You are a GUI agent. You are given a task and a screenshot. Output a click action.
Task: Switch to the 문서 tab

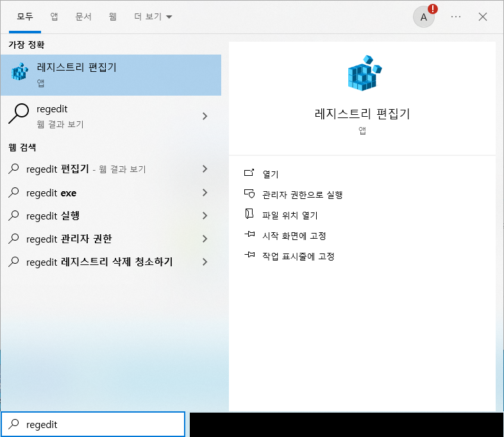point(83,17)
